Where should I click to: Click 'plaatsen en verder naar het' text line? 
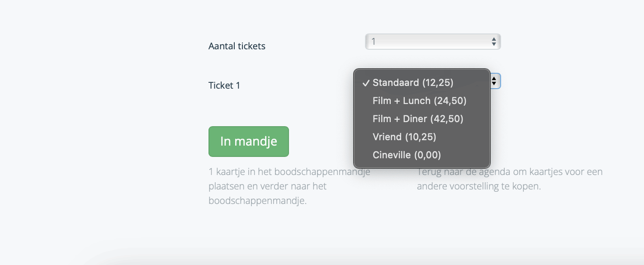point(267,186)
